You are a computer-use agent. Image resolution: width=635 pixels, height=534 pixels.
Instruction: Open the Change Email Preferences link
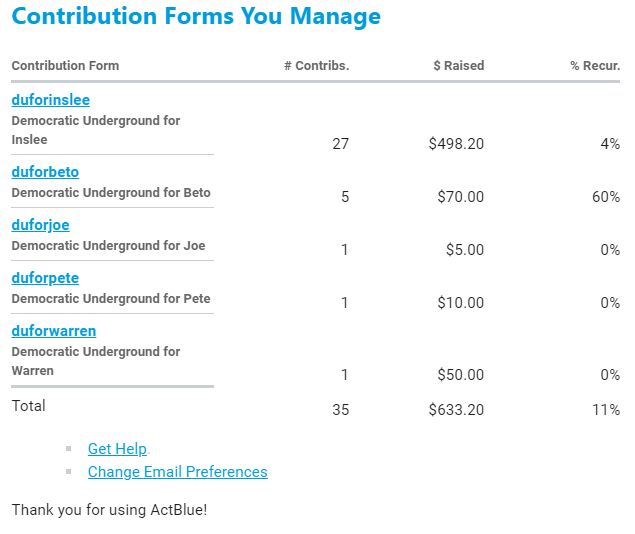pos(177,472)
